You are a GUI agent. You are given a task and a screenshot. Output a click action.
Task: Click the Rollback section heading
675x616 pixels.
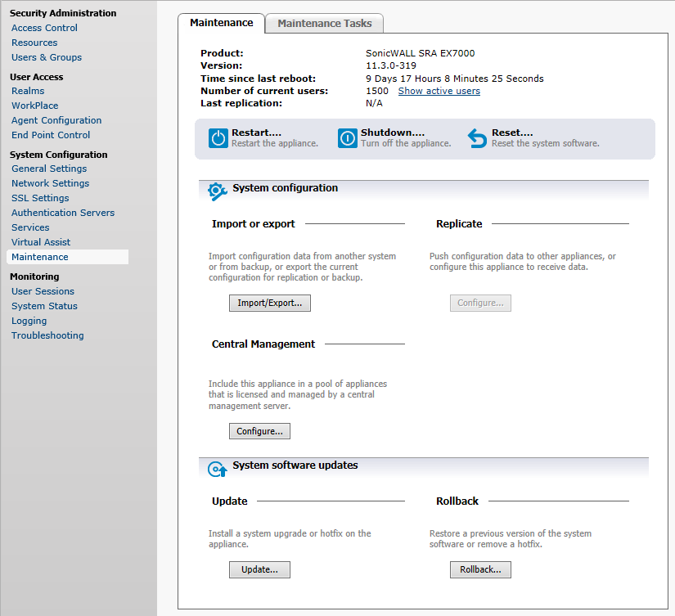click(457, 501)
